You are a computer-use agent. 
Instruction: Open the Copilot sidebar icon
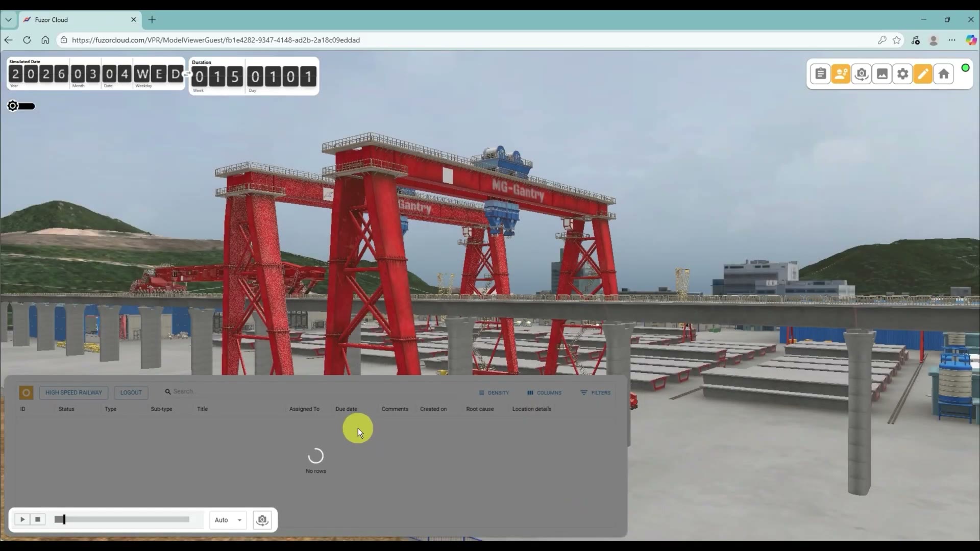971,40
